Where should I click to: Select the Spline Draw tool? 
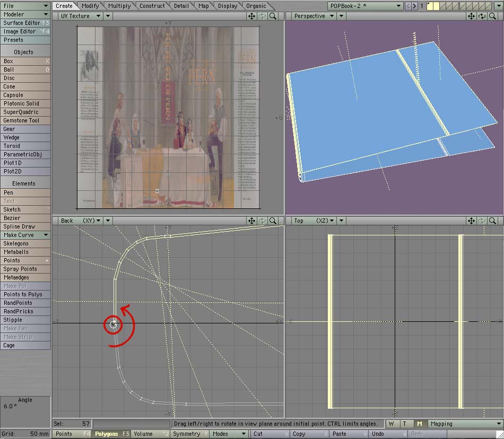[x=25, y=226]
